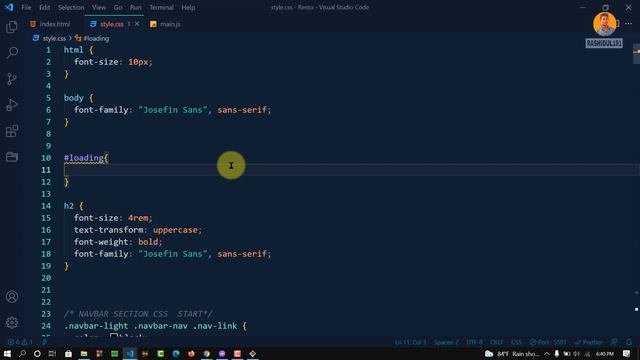Image resolution: width=640 pixels, height=360 pixels.
Task: Click the uppercase value on line 16
Action: [x=175, y=230]
